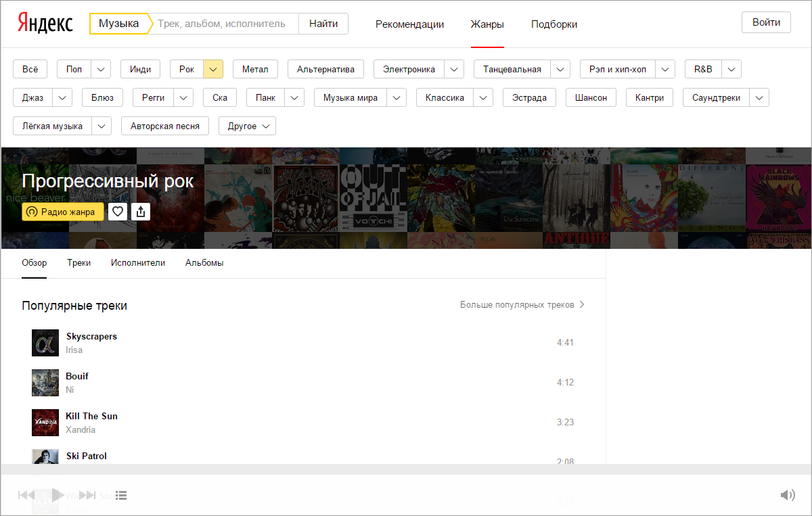The image size is (812, 516).
Task: Switch to the Исполнители tab
Action: click(138, 263)
